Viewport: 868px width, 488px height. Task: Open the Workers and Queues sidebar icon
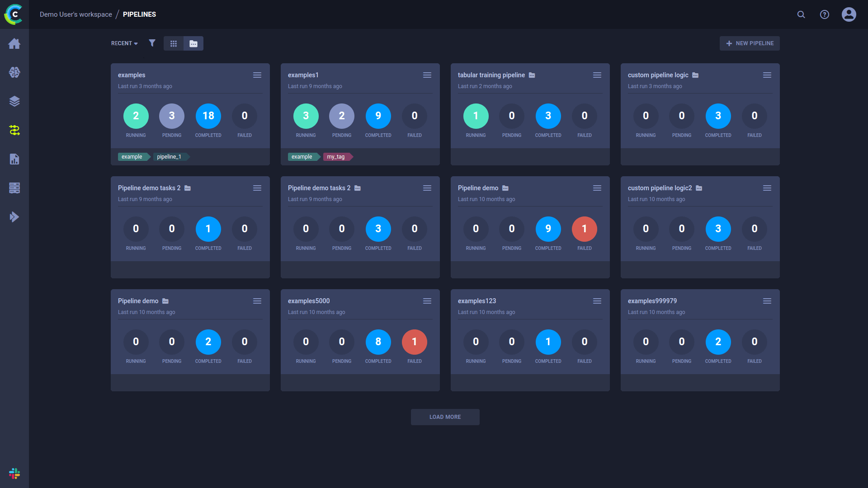click(14, 188)
